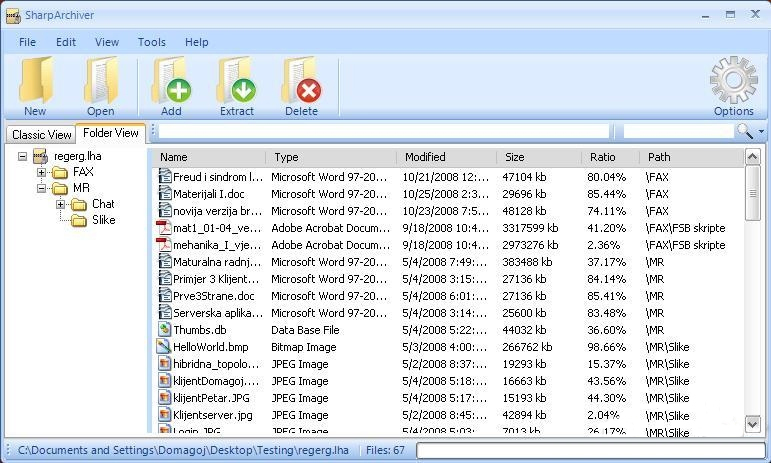Select the novija verzija br file row
The height and width of the screenshot is (463, 771).
pos(446,211)
